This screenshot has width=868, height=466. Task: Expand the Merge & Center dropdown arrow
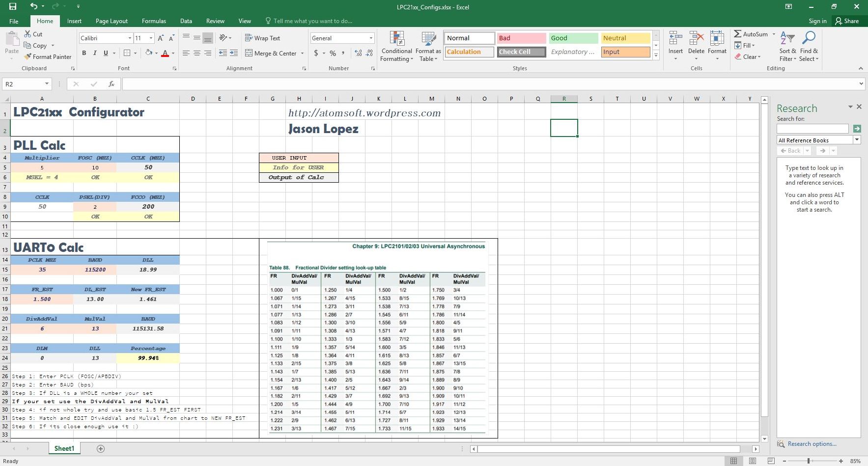(x=302, y=53)
